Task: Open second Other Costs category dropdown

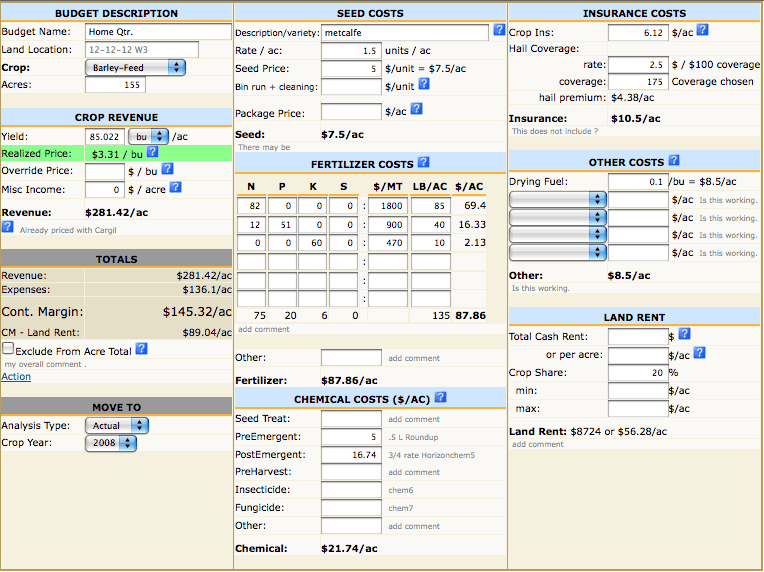Action: tap(558, 217)
